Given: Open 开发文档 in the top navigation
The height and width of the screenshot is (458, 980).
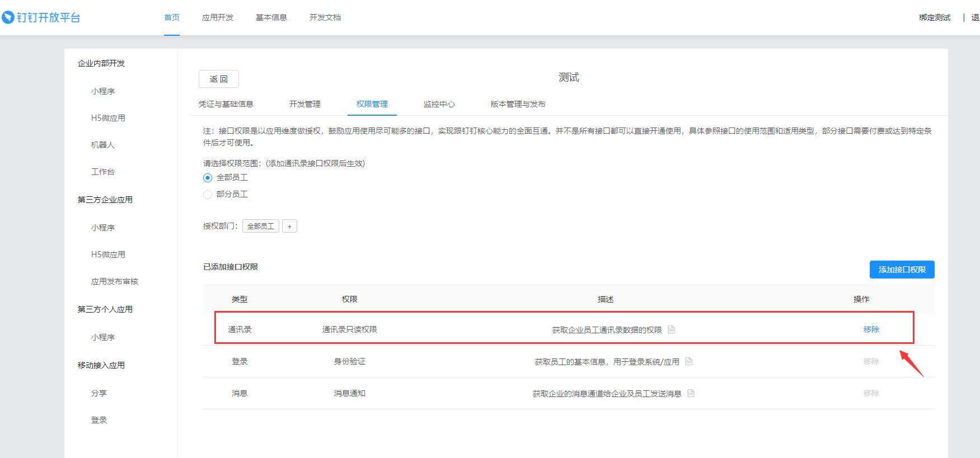Looking at the screenshot, I should click(x=325, y=17).
